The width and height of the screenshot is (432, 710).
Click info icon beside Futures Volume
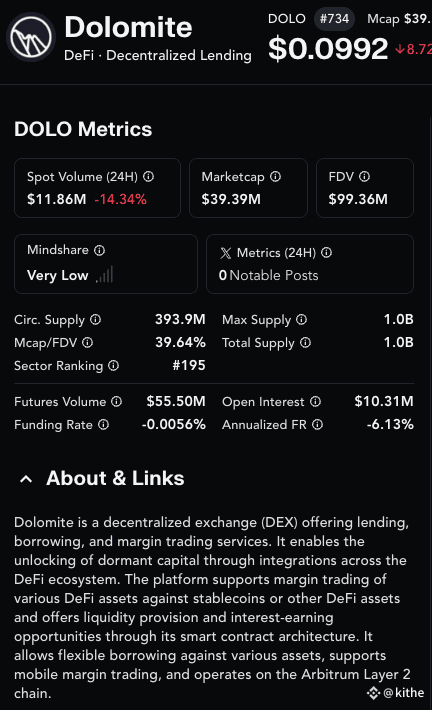pyautogui.click(x=116, y=402)
